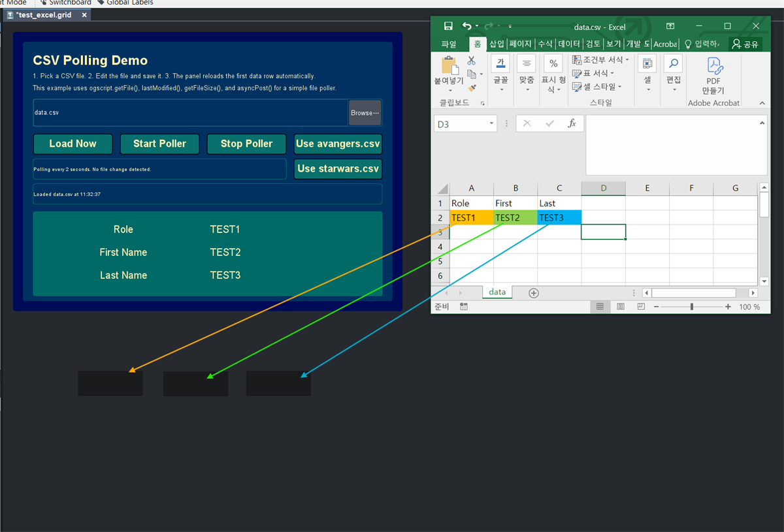Viewport: 784px width, 532px height.
Task: Open the 셀 cells group
Action: point(647,73)
